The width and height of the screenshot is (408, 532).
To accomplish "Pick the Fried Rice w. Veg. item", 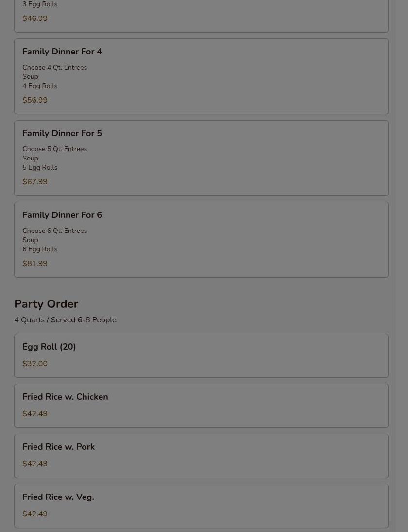I will [x=58, y=497].
